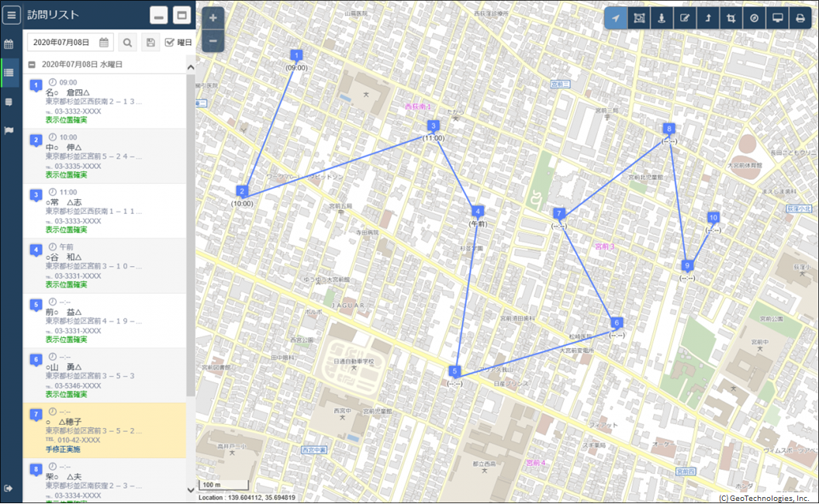The width and height of the screenshot is (819, 504).
Task: Select visit 3 ○常 △志
Action: pyautogui.click(x=105, y=211)
